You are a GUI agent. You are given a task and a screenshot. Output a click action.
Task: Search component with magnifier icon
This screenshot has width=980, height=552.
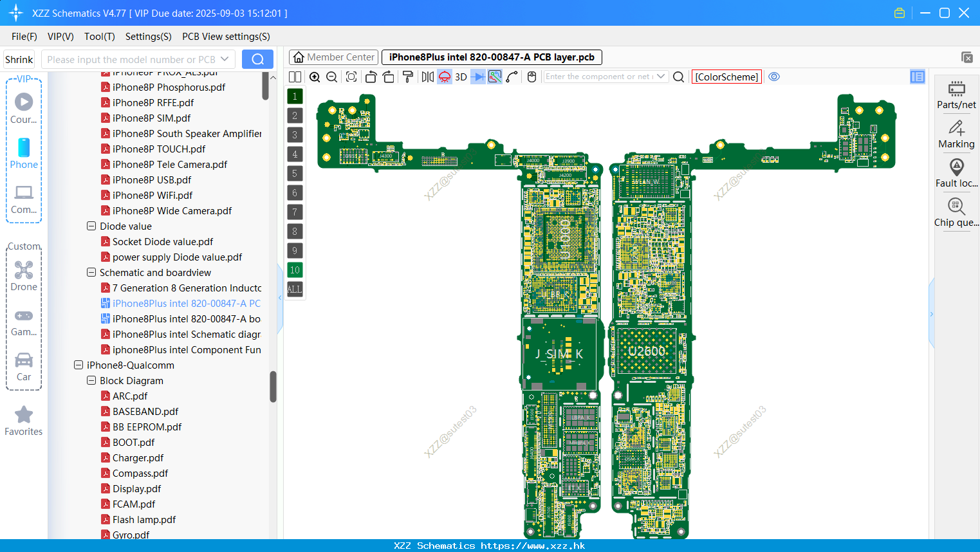click(x=678, y=77)
